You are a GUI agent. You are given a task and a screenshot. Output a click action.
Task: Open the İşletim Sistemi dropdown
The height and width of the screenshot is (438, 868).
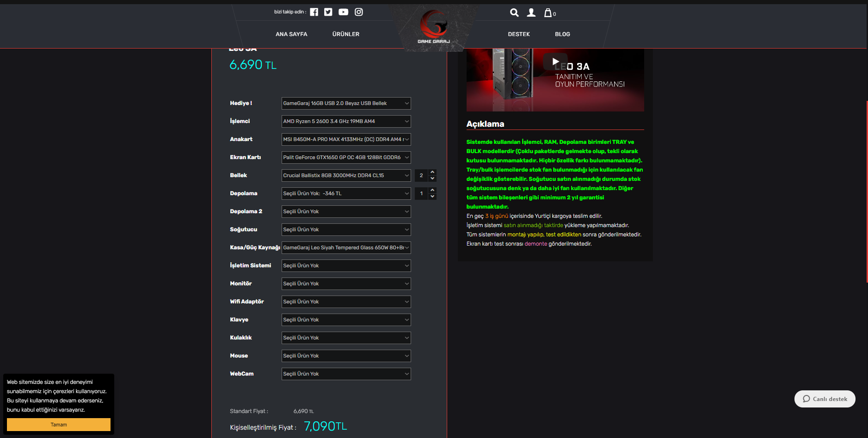[346, 266]
